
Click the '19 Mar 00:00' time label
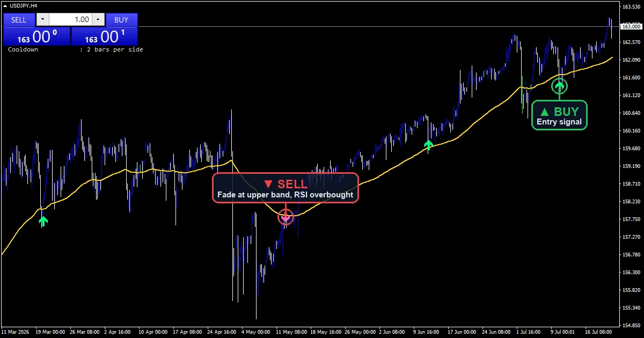click(x=50, y=332)
